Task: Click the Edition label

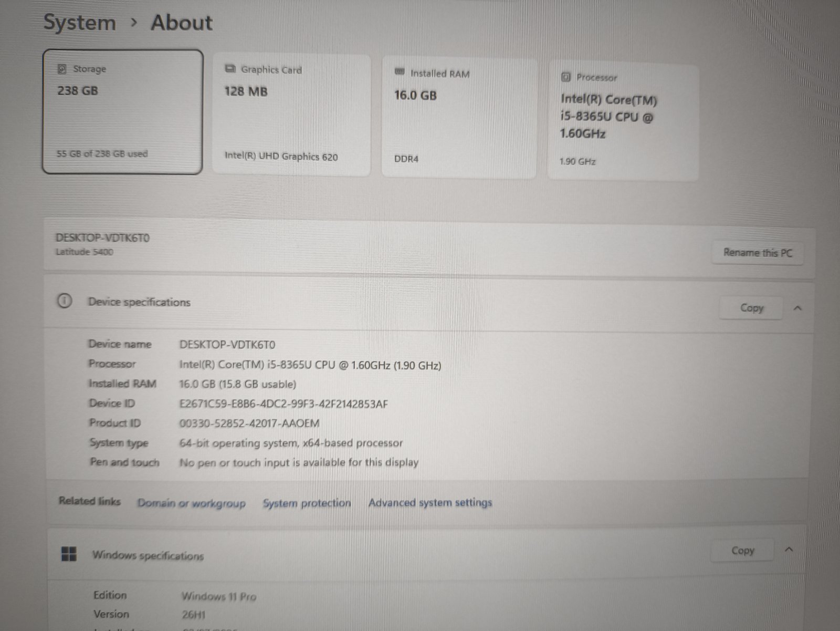Action: pos(110,595)
